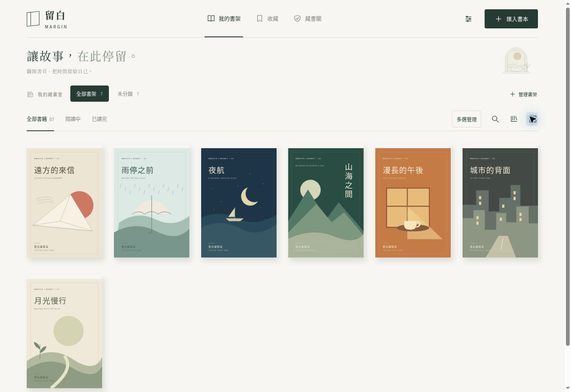The width and height of the screenshot is (571, 392).
Task: Open the book 遠方的來信
Action: point(64,203)
